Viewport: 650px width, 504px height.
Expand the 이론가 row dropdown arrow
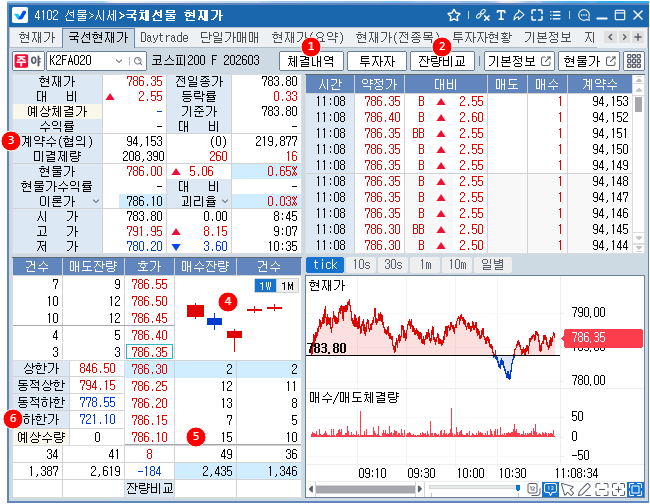click(x=96, y=201)
